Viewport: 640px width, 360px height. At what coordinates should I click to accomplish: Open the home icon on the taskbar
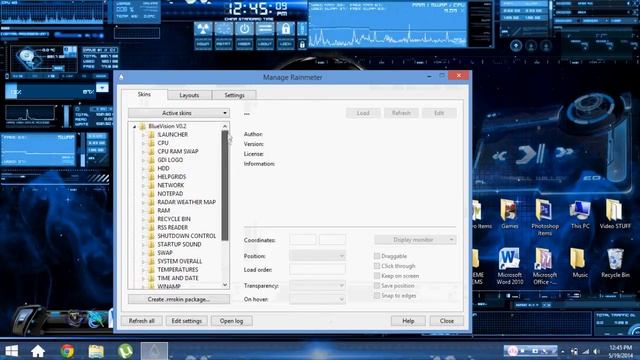click(38, 351)
